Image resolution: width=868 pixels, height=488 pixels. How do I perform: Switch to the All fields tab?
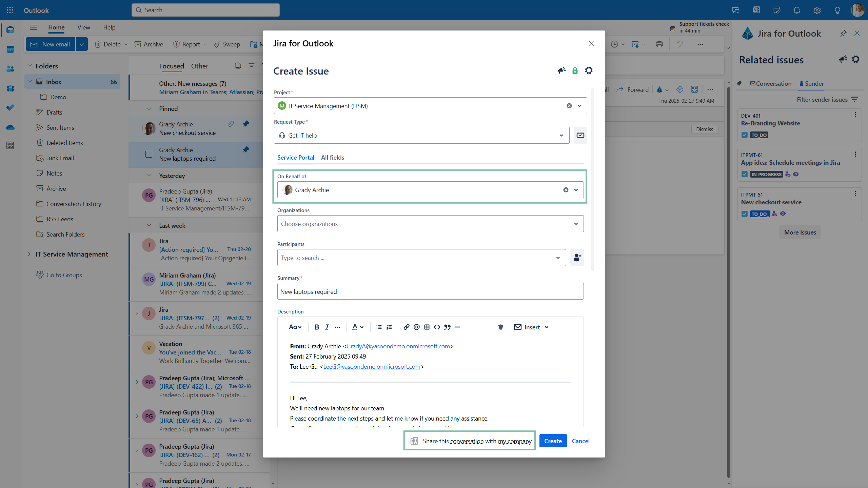[332, 158]
